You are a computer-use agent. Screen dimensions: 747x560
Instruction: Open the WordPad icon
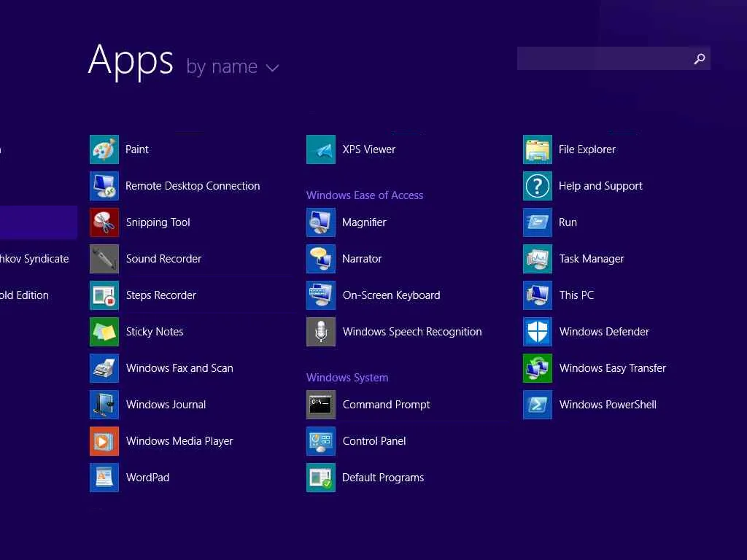pos(104,477)
